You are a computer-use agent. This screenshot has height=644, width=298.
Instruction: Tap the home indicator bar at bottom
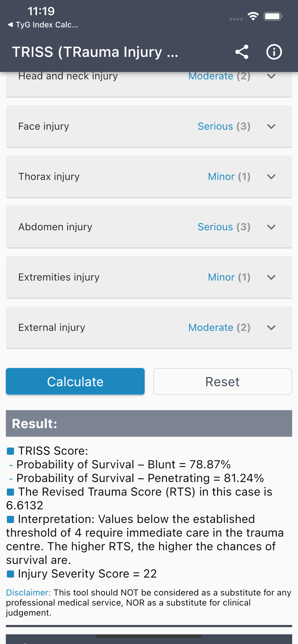(x=149, y=637)
